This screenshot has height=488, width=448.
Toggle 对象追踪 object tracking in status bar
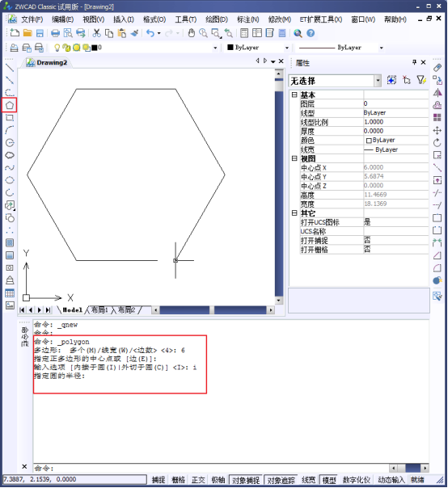click(281, 480)
